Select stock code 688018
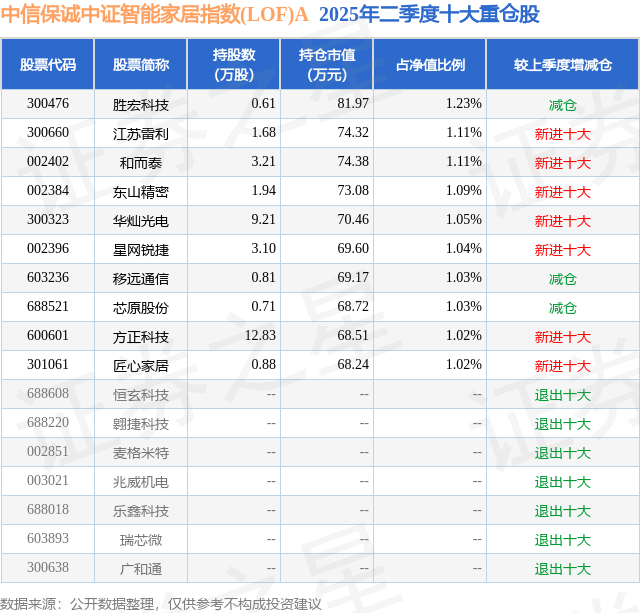Screen dimensions: 640x613 (48, 509)
